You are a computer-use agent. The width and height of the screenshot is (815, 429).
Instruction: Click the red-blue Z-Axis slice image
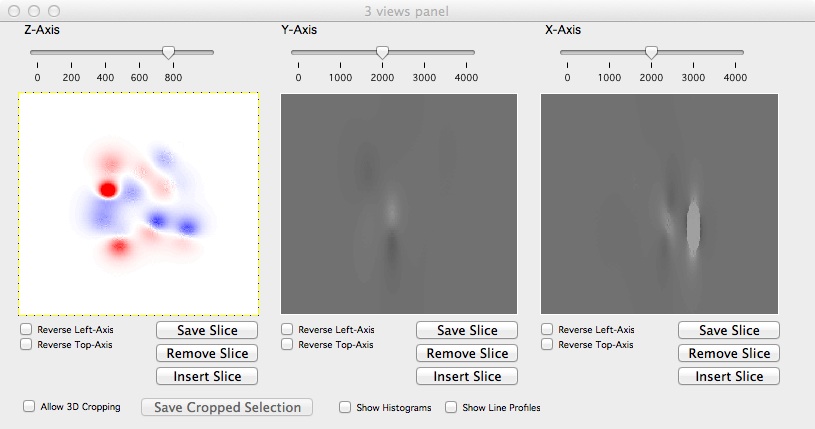(x=139, y=204)
